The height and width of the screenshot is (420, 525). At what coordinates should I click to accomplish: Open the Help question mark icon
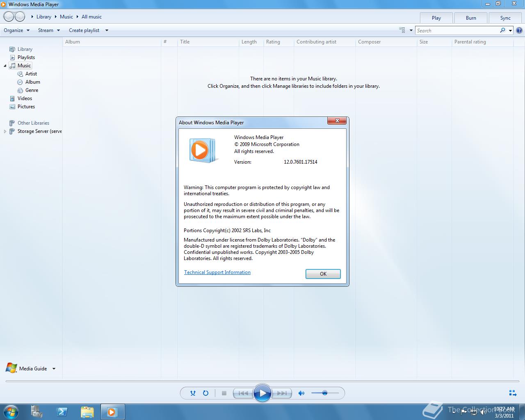519,30
